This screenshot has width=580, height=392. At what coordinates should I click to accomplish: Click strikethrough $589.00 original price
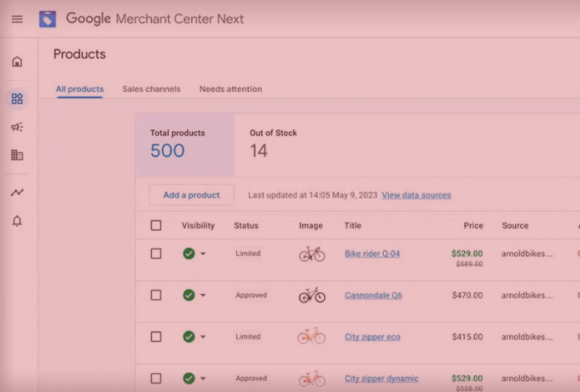[x=469, y=264]
